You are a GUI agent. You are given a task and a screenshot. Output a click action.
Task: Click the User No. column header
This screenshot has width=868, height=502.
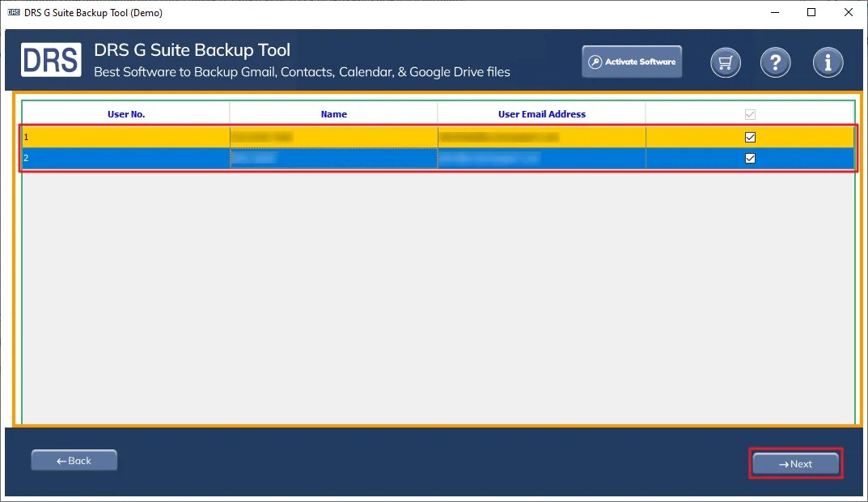point(126,114)
